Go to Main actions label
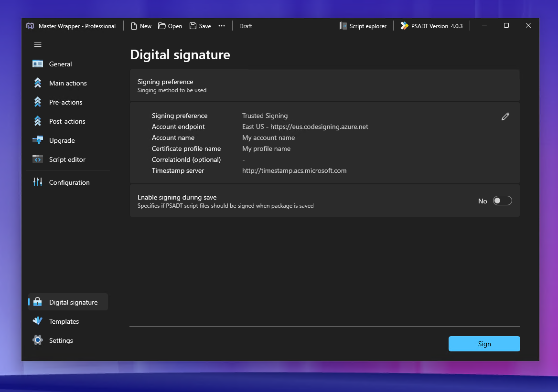The width and height of the screenshot is (558, 392). click(x=68, y=83)
